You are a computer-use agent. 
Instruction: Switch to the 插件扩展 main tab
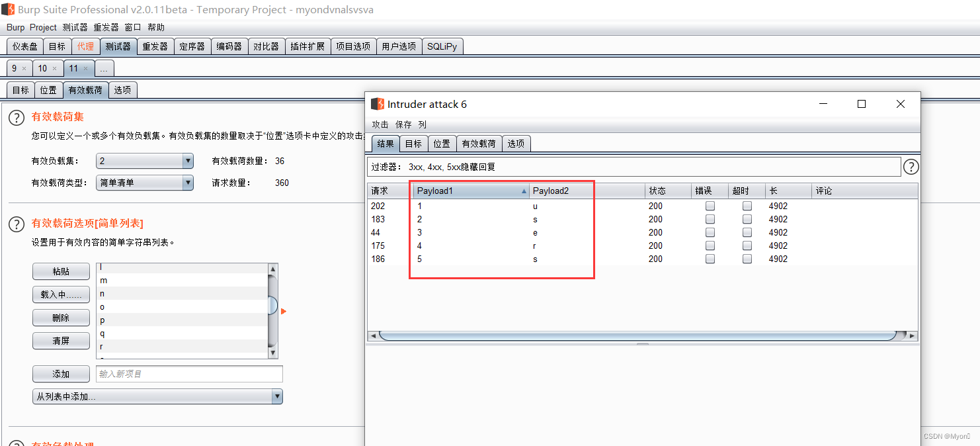click(307, 46)
